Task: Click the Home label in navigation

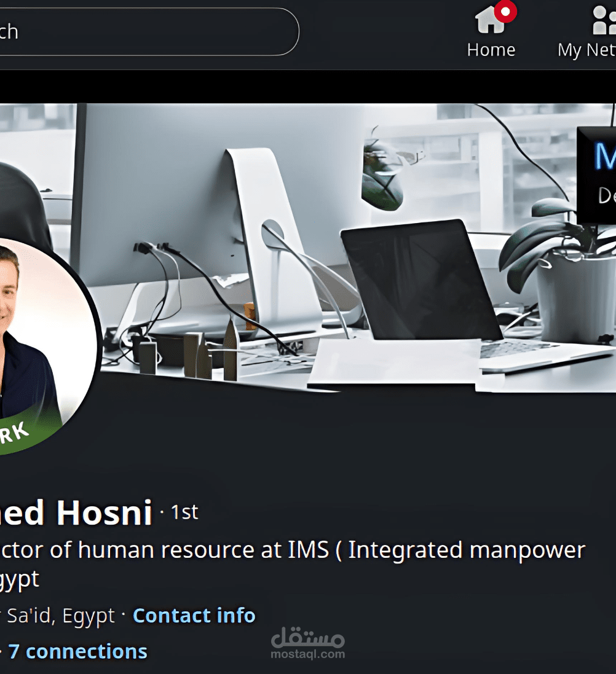Action: click(x=491, y=50)
